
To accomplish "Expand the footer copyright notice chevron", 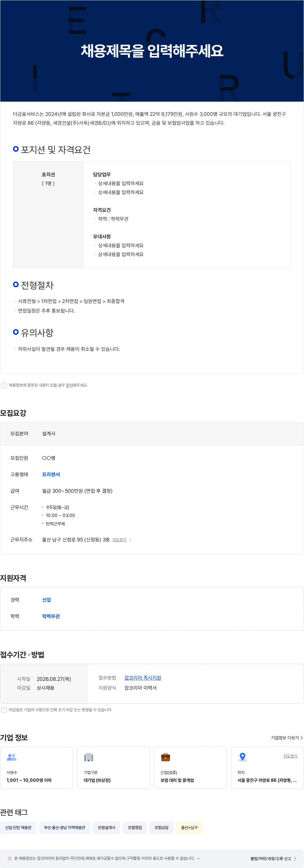I will (x=198, y=858).
